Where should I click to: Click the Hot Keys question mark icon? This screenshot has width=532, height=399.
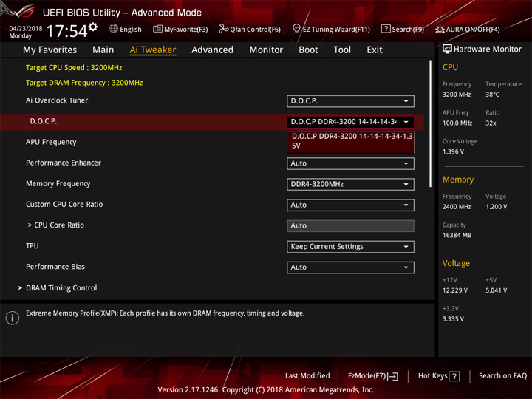[454, 376]
